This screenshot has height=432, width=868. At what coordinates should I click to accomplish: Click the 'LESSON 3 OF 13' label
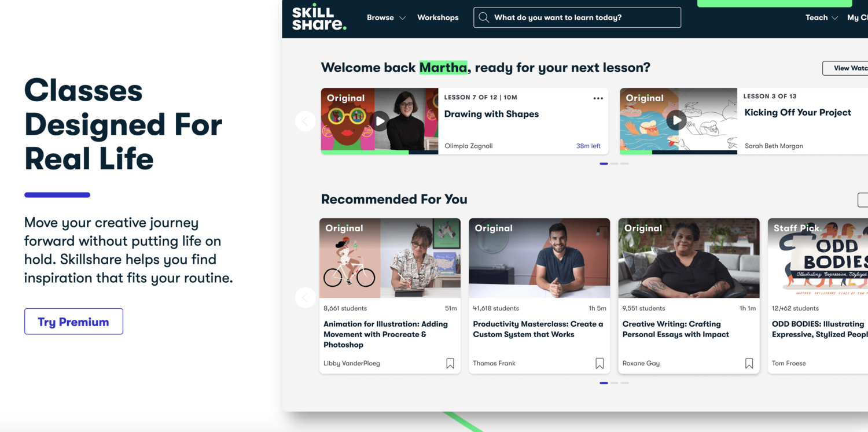click(x=770, y=96)
